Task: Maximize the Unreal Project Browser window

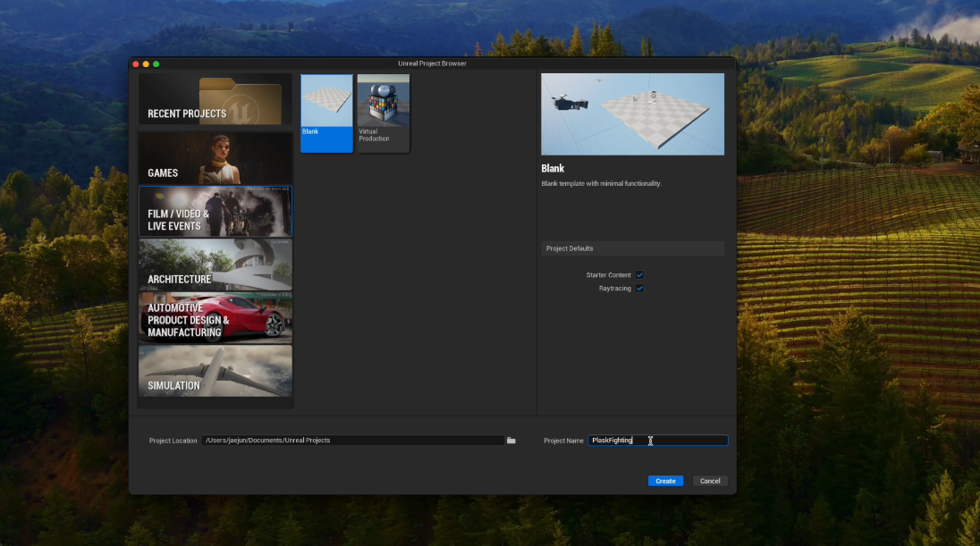Action: tap(156, 63)
